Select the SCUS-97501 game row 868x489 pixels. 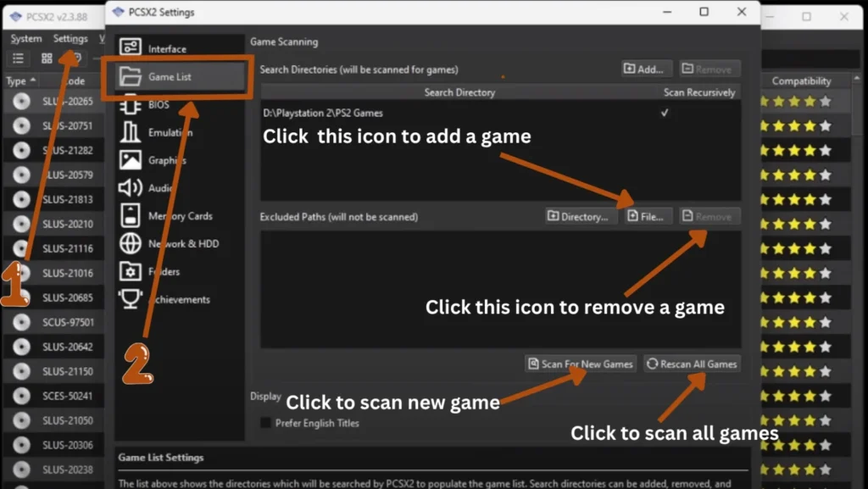(54, 322)
